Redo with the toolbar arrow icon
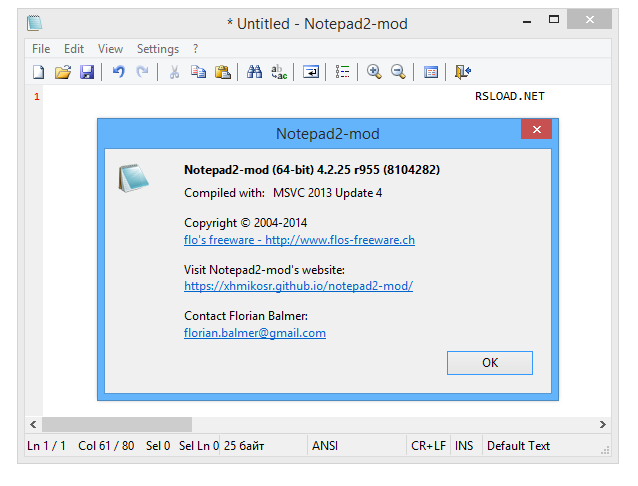The image size is (638, 486). (142, 72)
